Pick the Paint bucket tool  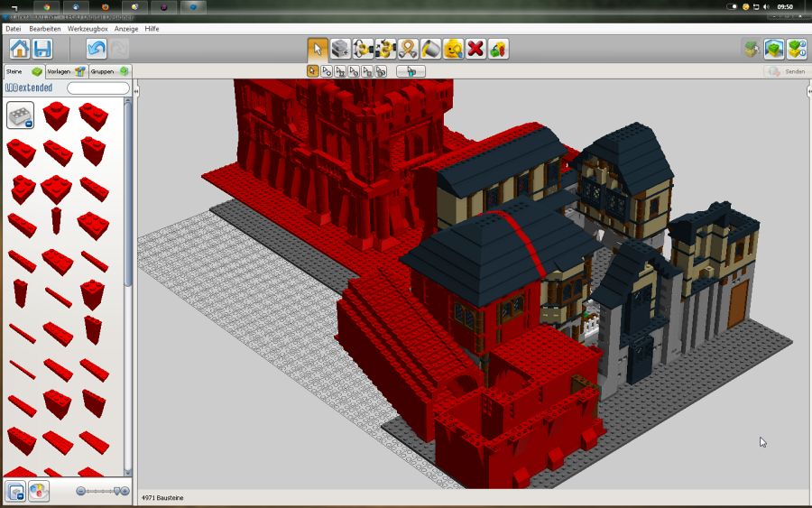(x=430, y=49)
